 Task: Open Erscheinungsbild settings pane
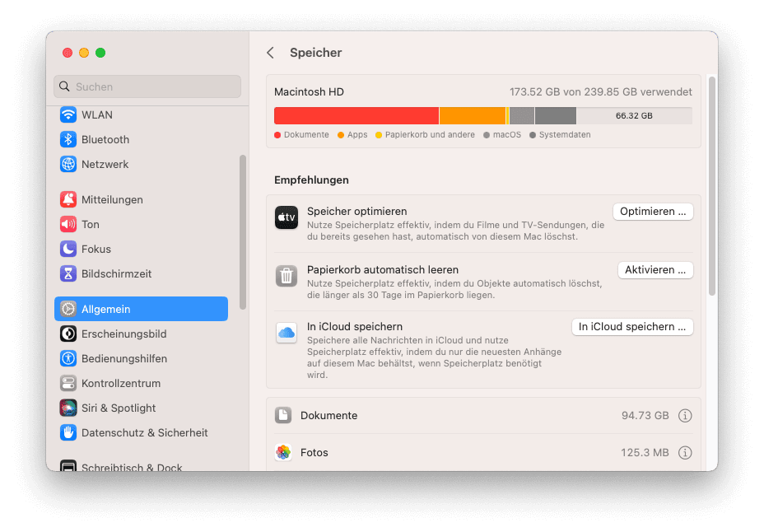tap(123, 334)
